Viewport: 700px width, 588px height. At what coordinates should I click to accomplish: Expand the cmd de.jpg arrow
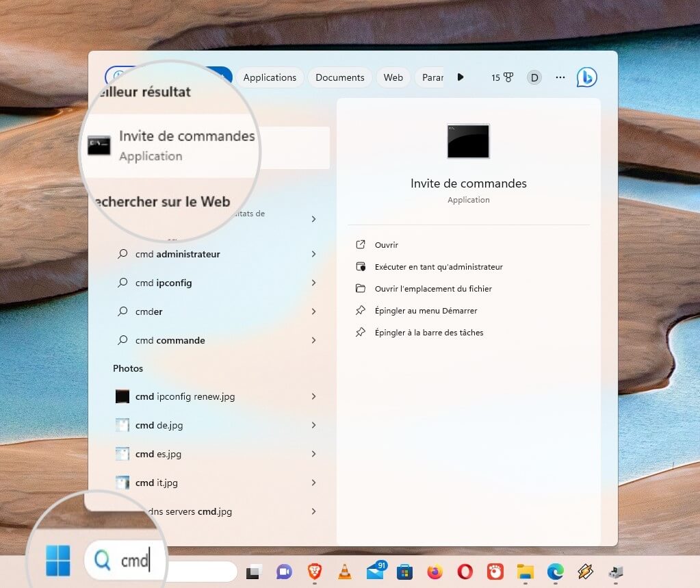314,425
